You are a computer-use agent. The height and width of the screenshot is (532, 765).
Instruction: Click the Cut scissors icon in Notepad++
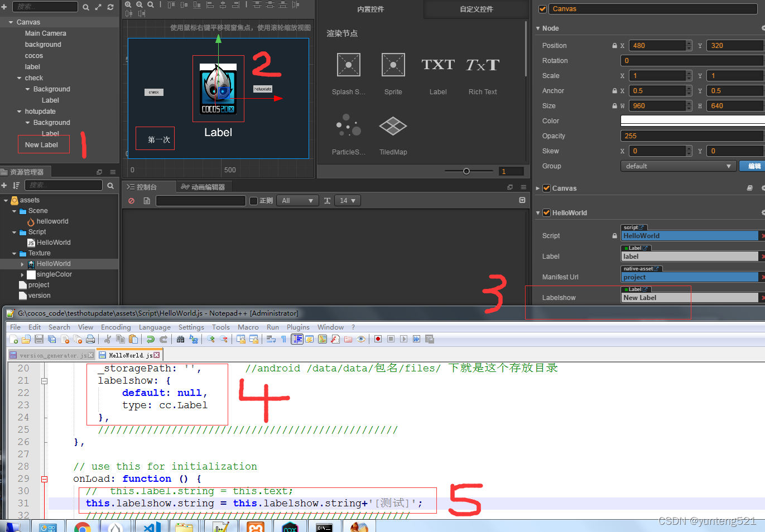point(107,339)
